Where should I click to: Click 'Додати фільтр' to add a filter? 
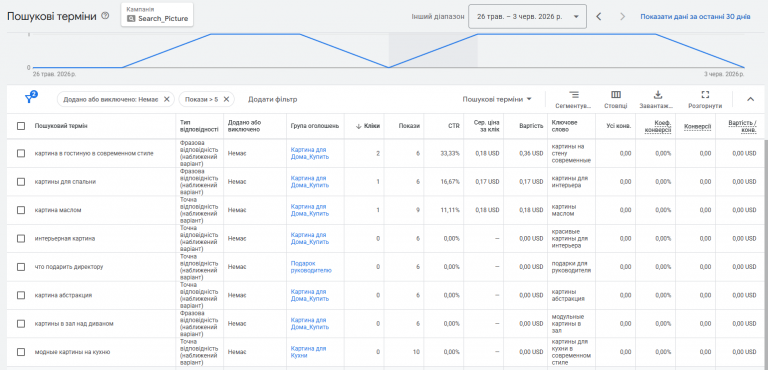(272, 99)
